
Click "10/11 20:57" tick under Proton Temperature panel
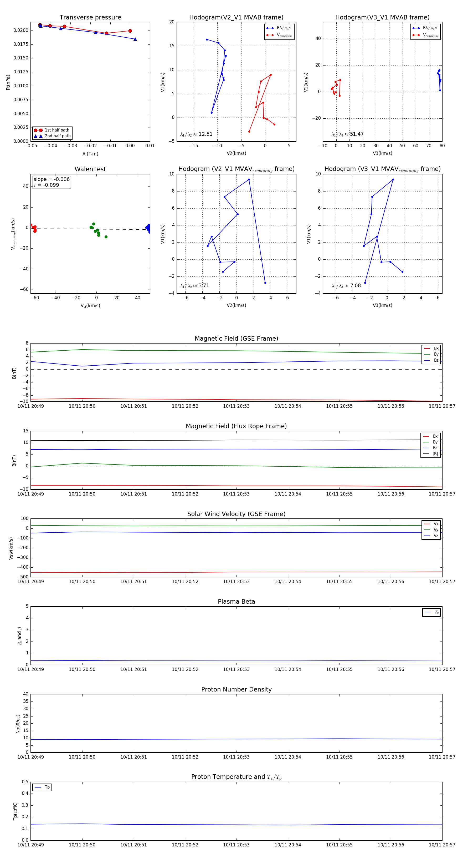coord(442,845)
